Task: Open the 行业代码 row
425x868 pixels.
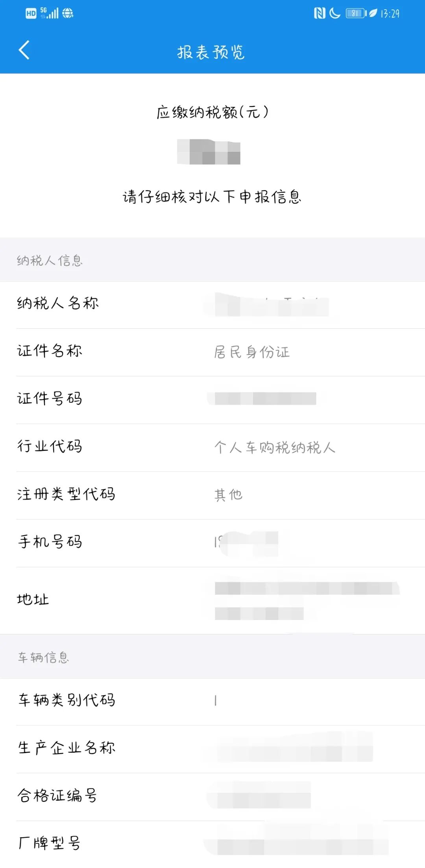Action: click(213, 448)
